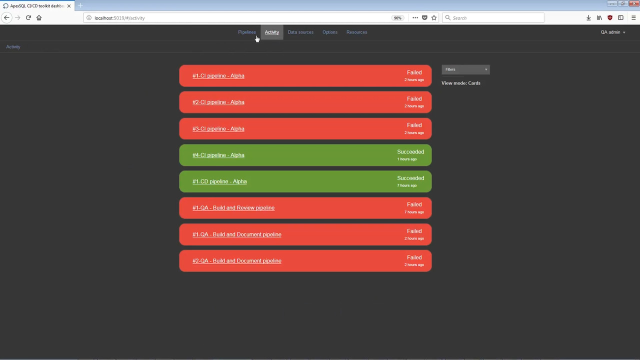Open the browser downloads arrow icon

(589, 18)
